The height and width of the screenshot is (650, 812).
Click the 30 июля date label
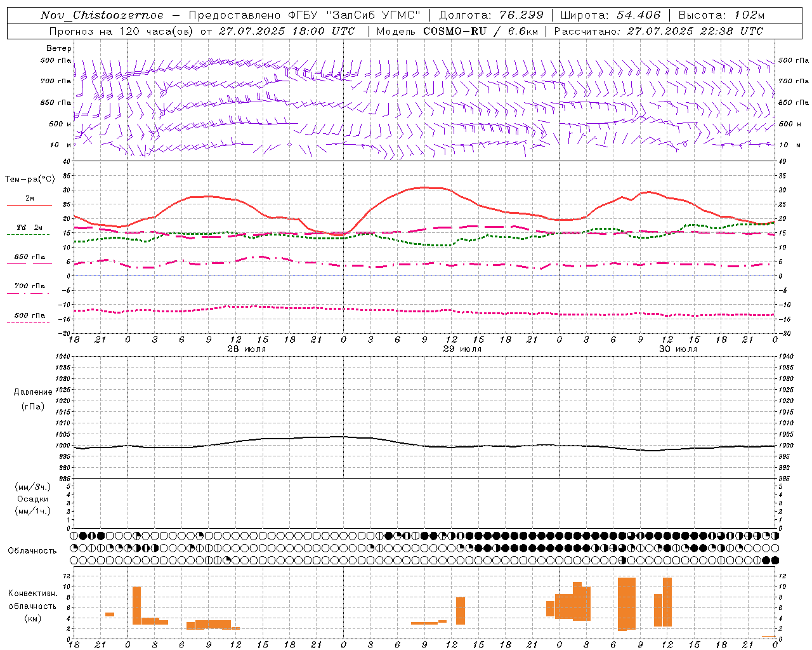(x=678, y=348)
